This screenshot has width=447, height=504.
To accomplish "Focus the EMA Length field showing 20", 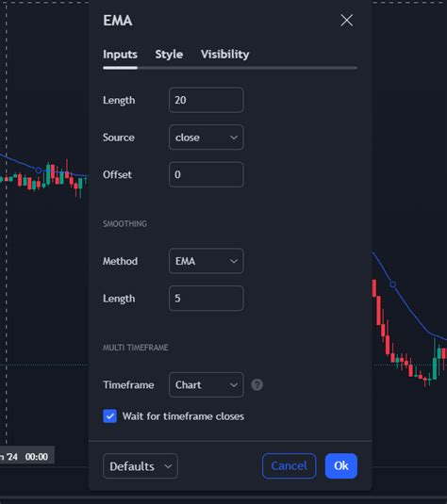I will pyautogui.click(x=206, y=100).
